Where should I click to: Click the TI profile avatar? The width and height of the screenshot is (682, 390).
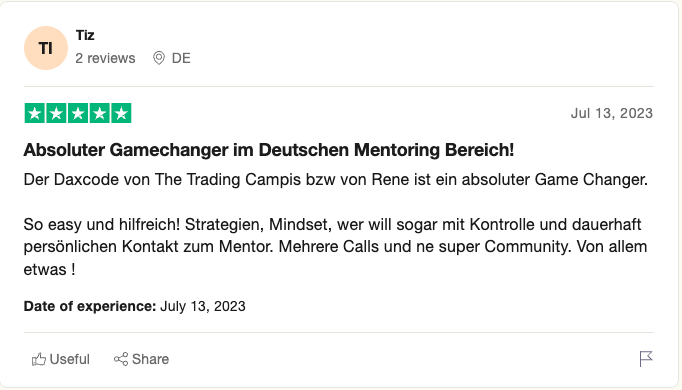(46, 48)
